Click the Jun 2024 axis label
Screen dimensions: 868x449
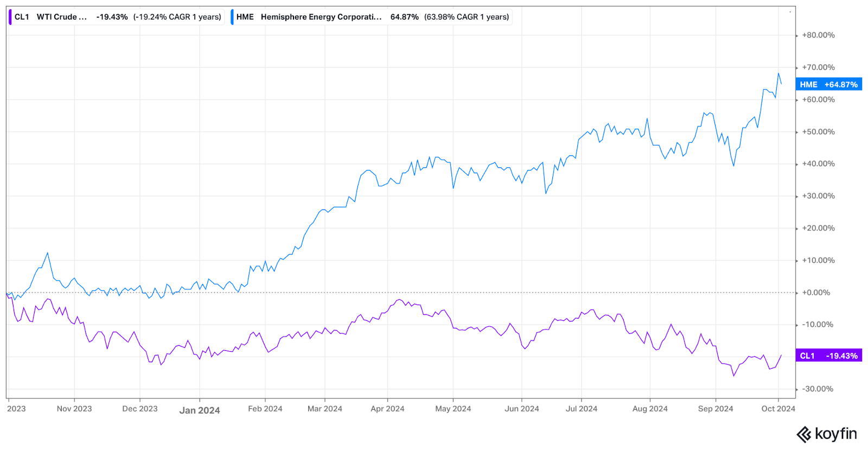point(522,409)
